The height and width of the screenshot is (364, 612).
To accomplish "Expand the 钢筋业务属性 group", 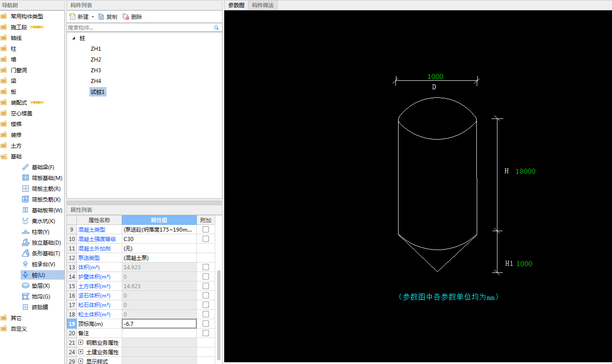I will [80, 342].
